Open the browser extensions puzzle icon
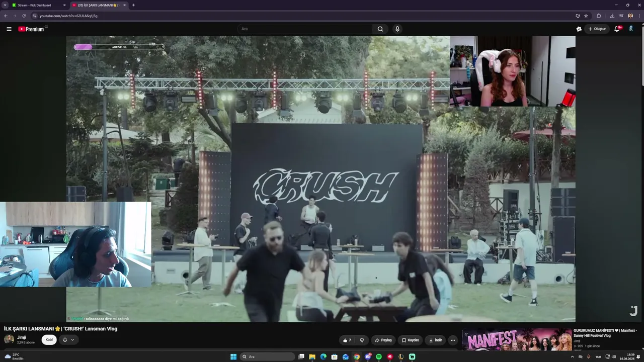This screenshot has width=644, height=362. pos(599,16)
